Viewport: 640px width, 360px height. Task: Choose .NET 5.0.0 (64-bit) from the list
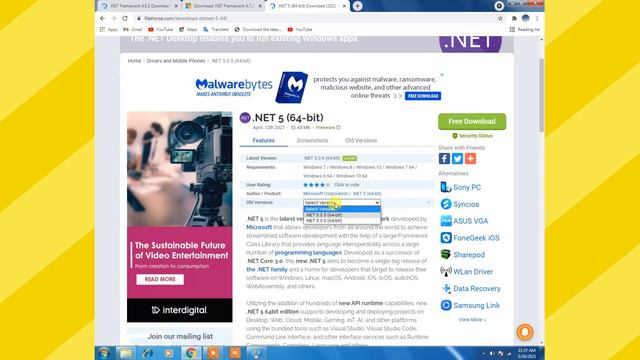[342, 220]
